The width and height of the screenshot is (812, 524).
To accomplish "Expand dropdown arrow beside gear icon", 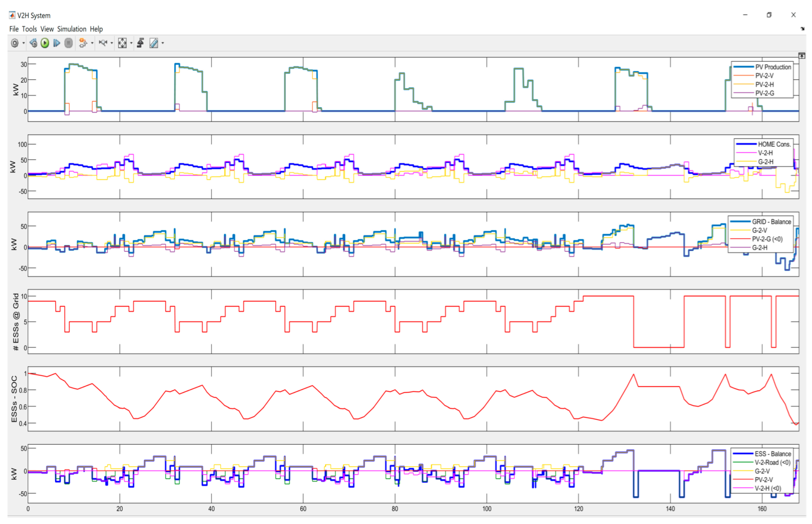I will [24, 43].
